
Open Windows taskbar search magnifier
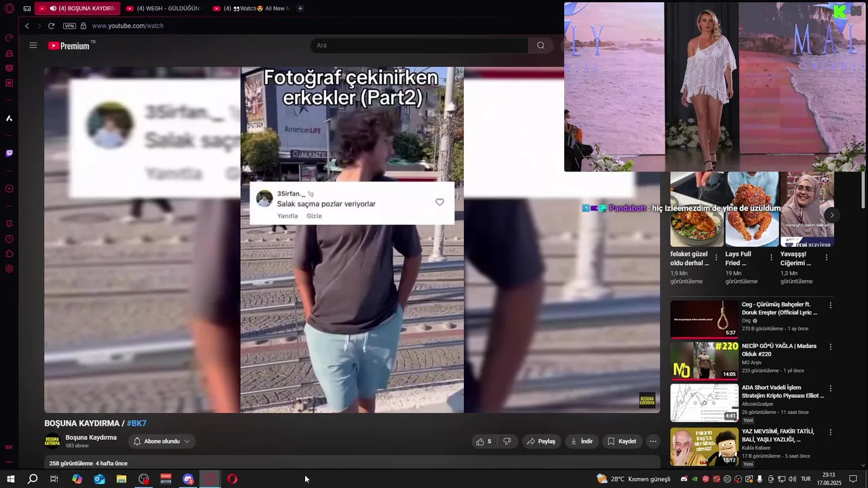tap(32, 479)
